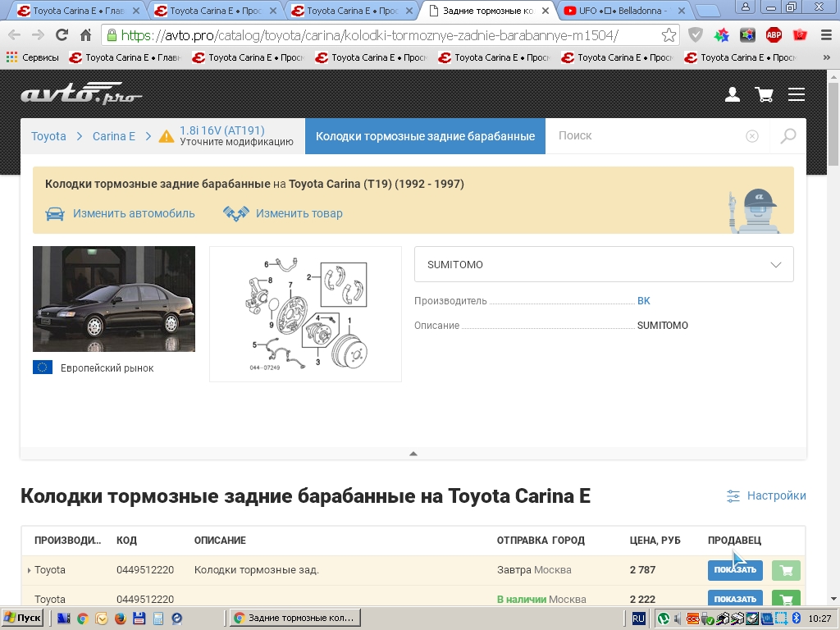Open the brake drum parts diagram thumbnail
The height and width of the screenshot is (630, 840).
click(x=305, y=314)
